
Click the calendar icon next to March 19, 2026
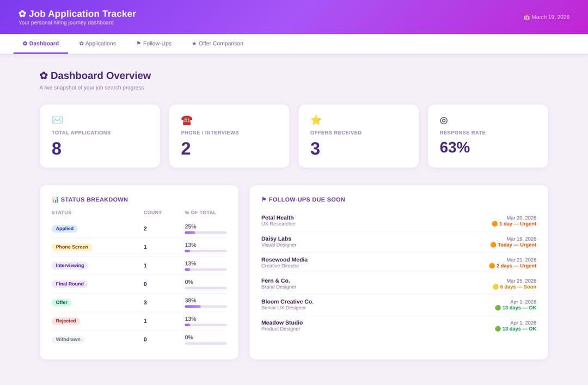526,17
